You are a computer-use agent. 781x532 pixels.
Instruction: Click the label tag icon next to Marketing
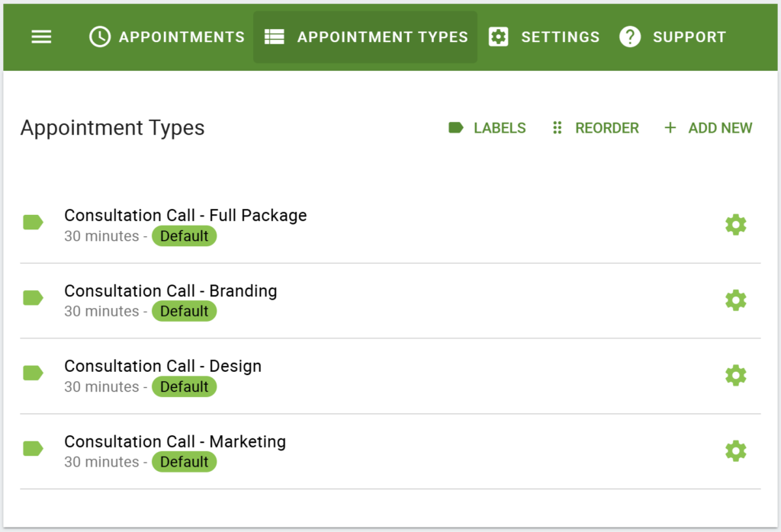click(33, 448)
